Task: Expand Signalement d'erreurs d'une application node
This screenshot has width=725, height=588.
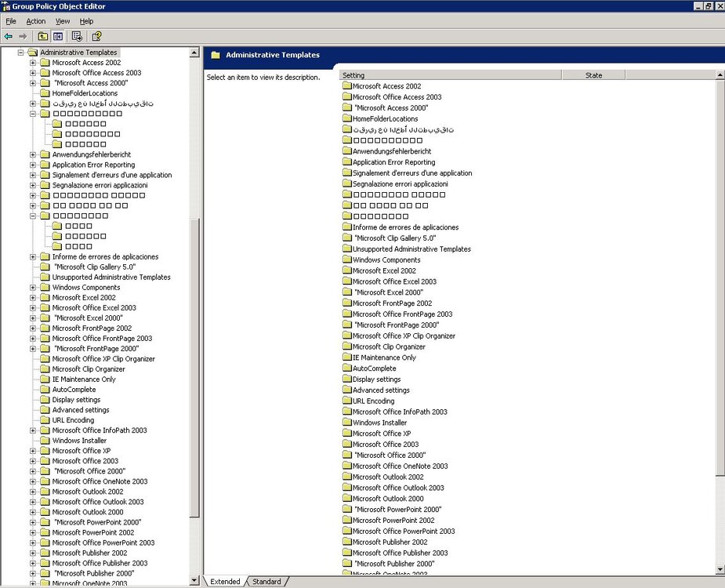Action: point(33,175)
